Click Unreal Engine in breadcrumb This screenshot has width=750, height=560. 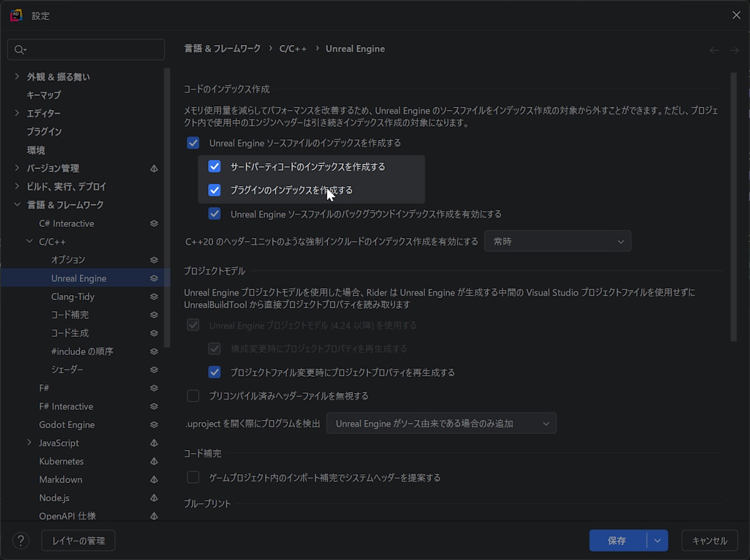click(x=355, y=49)
